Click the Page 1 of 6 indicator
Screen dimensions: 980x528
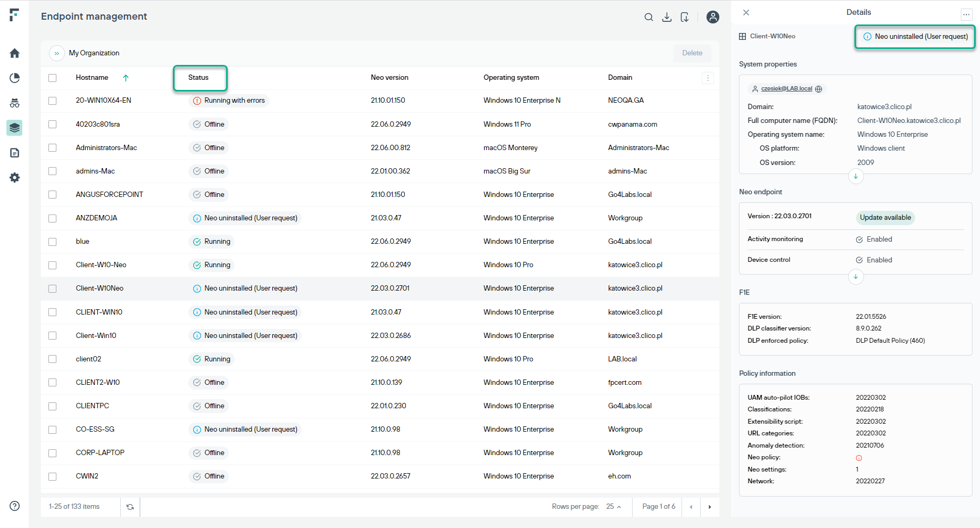(659, 507)
